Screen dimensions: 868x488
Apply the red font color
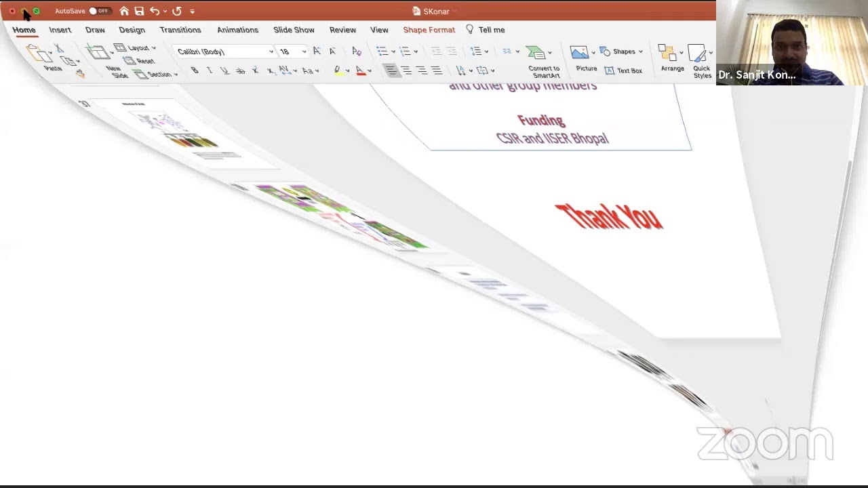361,70
